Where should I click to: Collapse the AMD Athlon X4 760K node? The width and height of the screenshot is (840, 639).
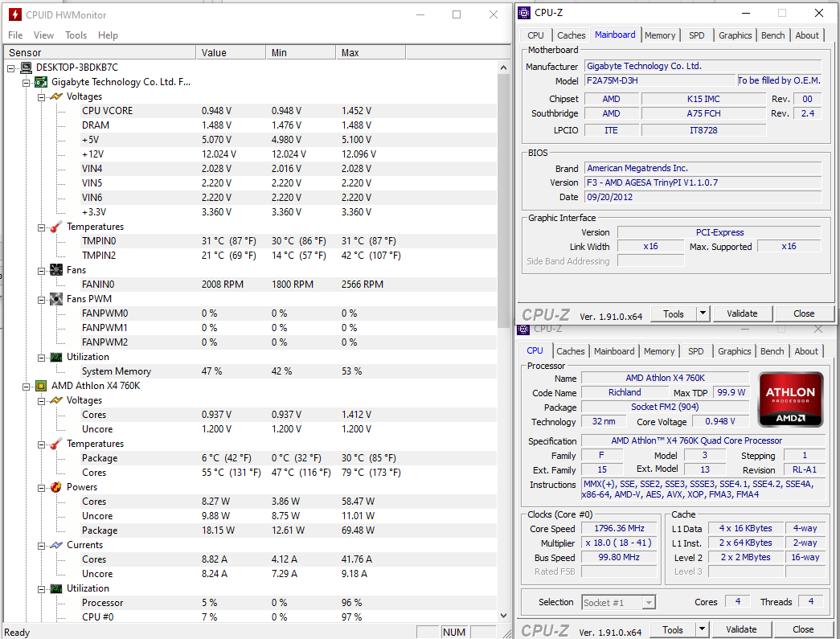pyautogui.click(x=26, y=386)
